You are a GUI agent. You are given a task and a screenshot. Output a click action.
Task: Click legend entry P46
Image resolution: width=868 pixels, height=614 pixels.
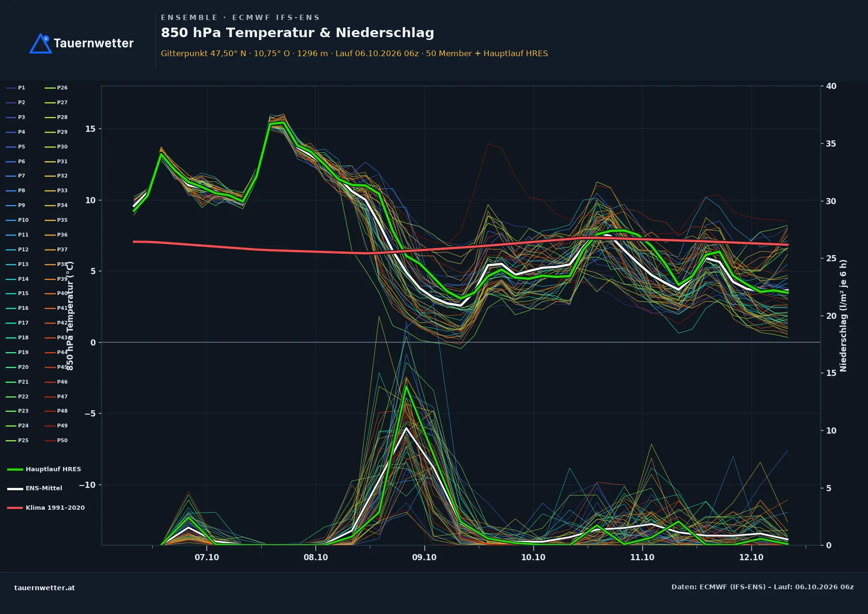tap(56, 382)
